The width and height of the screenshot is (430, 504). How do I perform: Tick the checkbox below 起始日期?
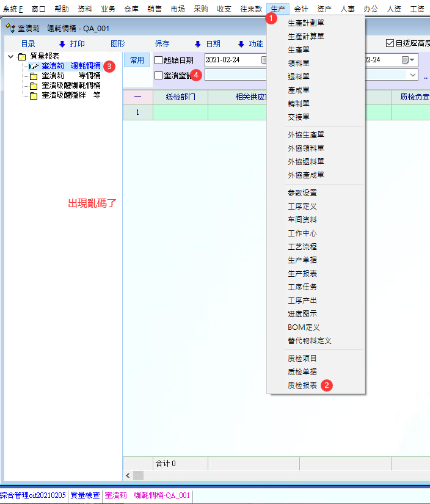[x=159, y=76]
